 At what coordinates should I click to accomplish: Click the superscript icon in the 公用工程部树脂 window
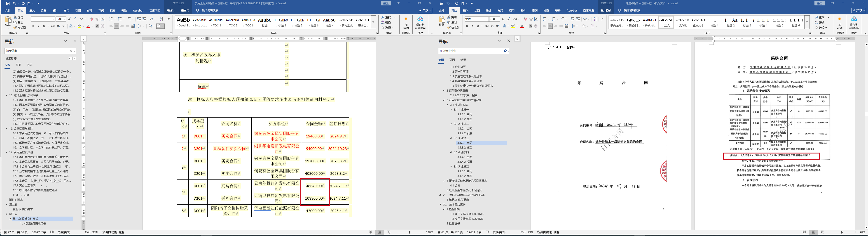pos(64,26)
